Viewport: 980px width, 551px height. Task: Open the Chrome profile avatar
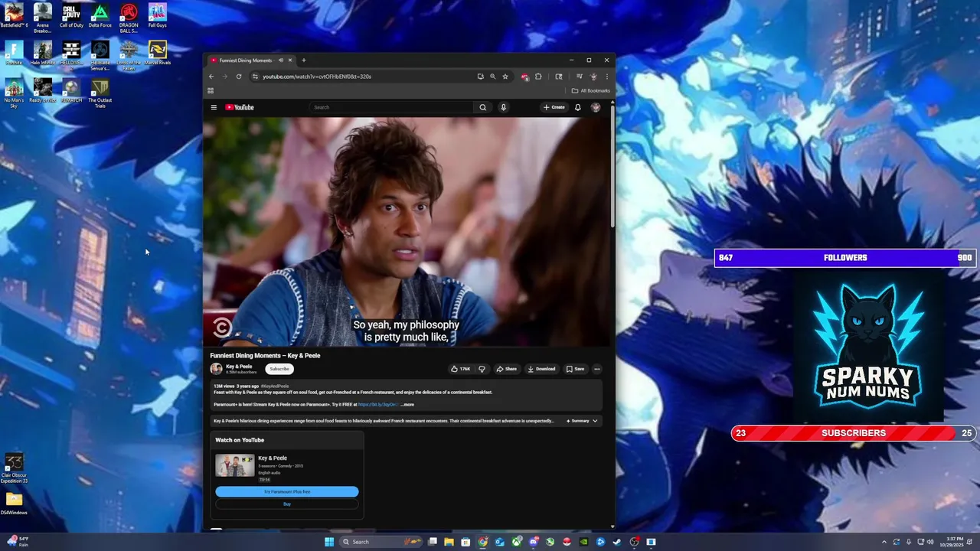click(x=593, y=77)
